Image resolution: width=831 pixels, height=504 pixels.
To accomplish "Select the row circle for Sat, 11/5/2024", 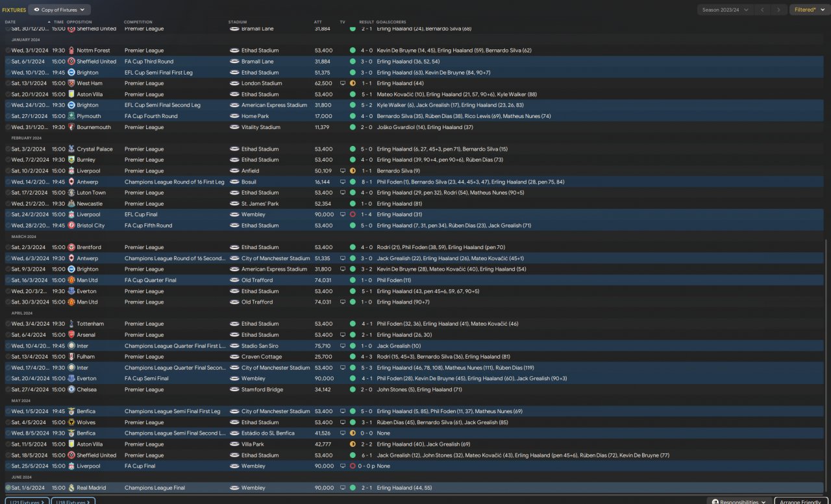I will [8, 444].
